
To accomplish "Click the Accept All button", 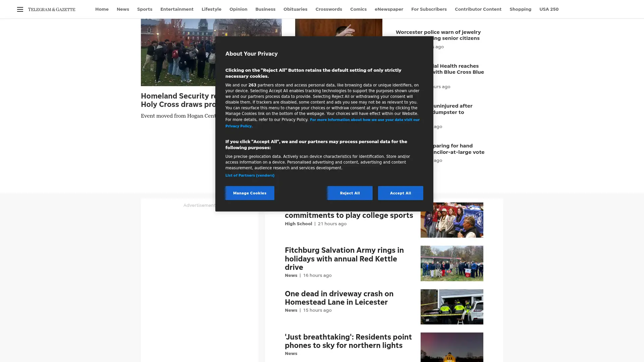I will (x=400, y=193).
